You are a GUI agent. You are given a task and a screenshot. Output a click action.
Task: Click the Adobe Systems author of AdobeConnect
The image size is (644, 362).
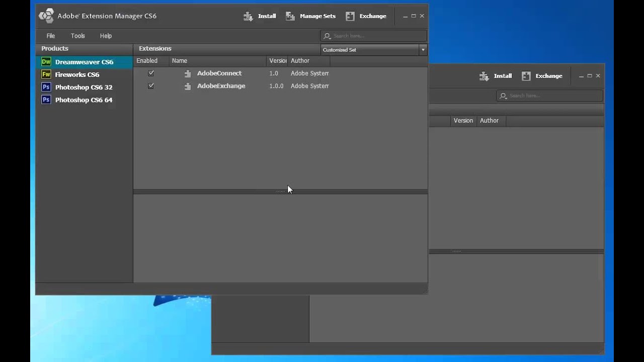pyautogui.click(x=309, y=73)
